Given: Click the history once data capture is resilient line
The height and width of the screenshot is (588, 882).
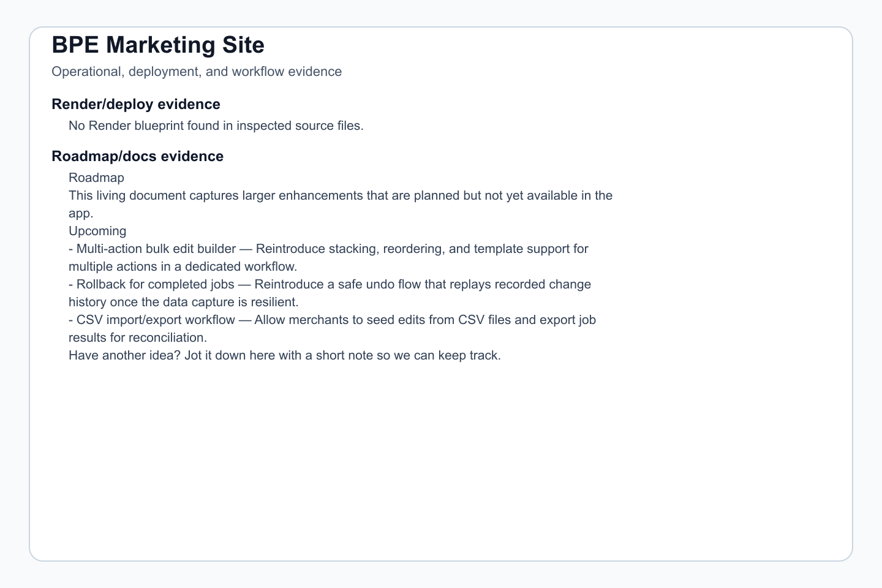Looking at the screenshot, I should 184,302.
